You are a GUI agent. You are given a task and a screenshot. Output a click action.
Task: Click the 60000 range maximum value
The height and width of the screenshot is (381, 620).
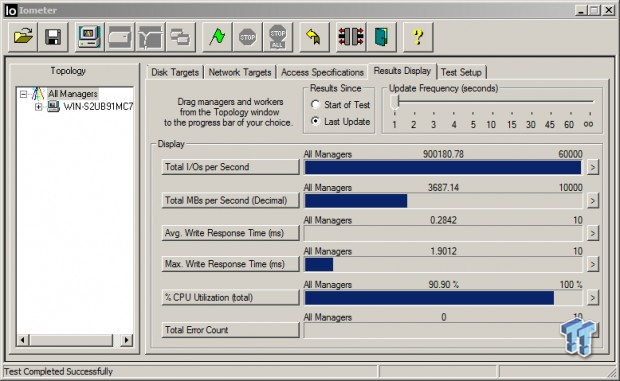[x=570, y=154]
